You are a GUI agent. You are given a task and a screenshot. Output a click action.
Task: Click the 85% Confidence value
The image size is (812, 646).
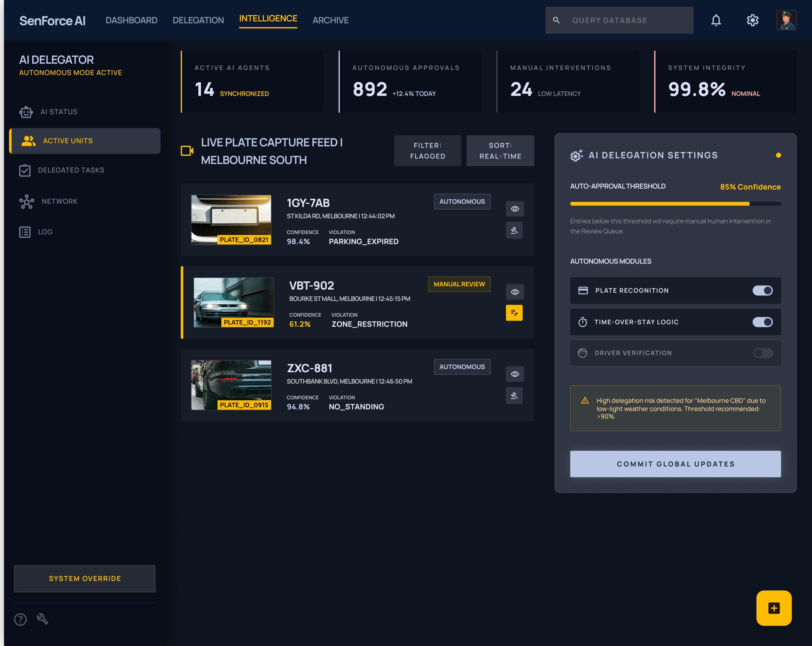click(750, 187)
